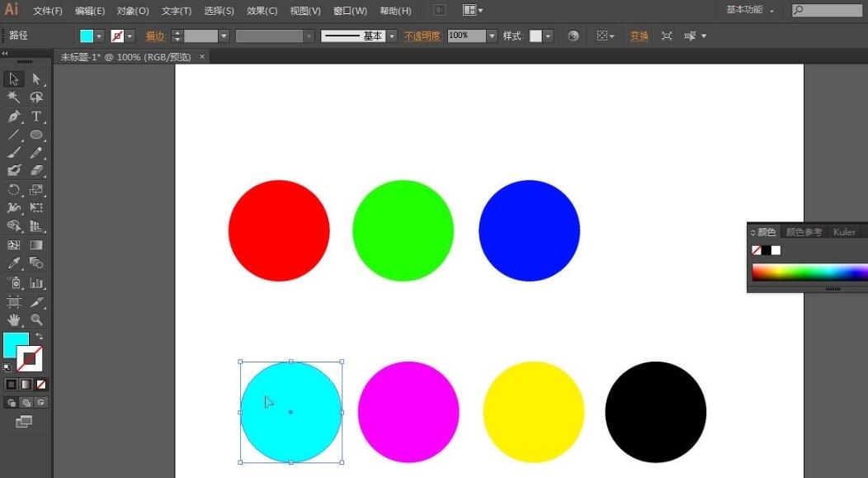Activate the Zoom magnifier tool
Screen dimensions: 868x478
[x=36, y=319]
